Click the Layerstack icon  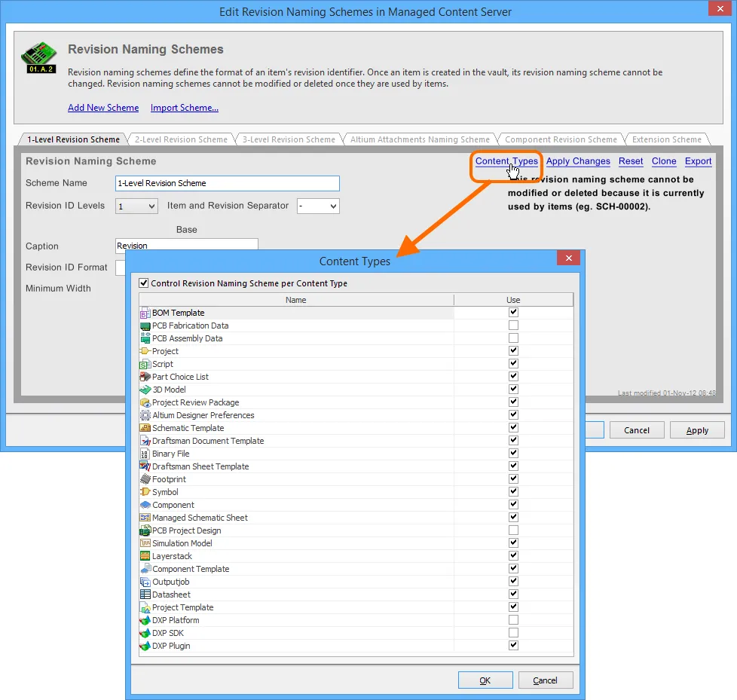(145, 556)
